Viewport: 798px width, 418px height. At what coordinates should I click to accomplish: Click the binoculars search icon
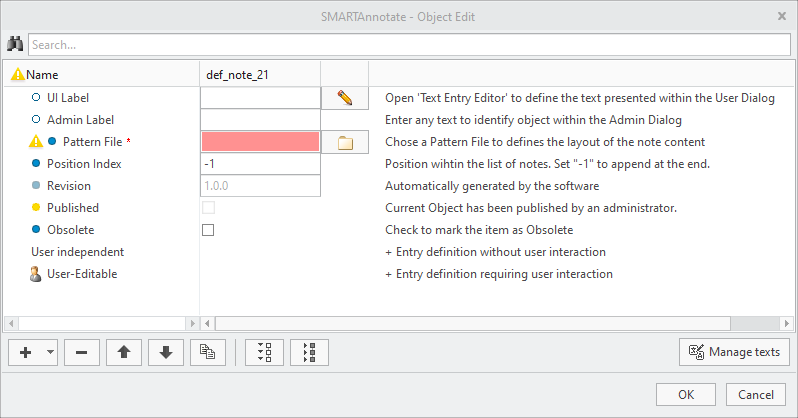click(x=15, y=44)
